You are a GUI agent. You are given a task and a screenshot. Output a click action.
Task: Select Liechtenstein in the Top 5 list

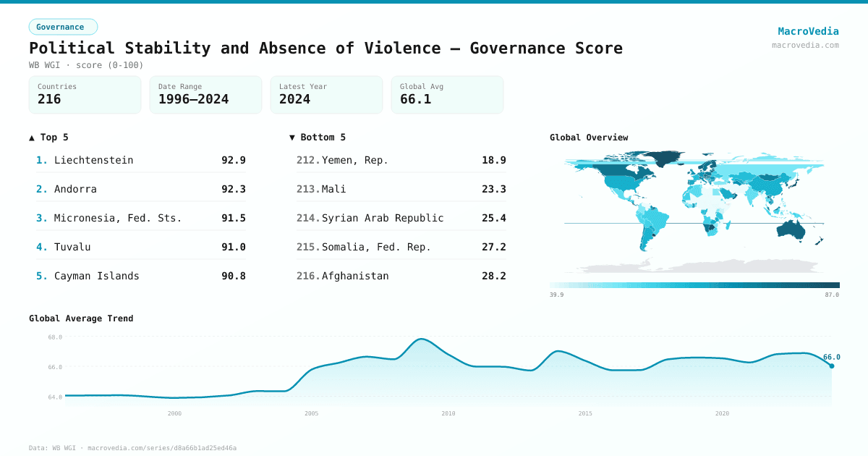[x=141, y=160]
